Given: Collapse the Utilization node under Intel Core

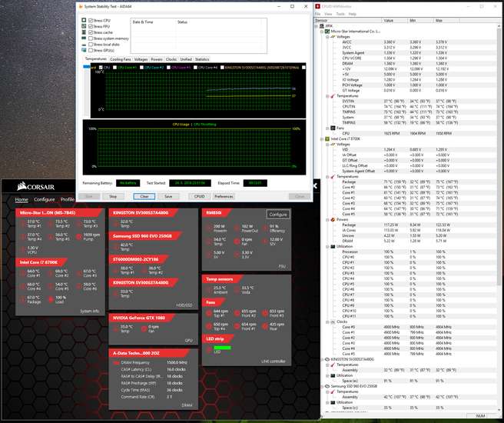Looking at the screenshot, I should (327, 247).
